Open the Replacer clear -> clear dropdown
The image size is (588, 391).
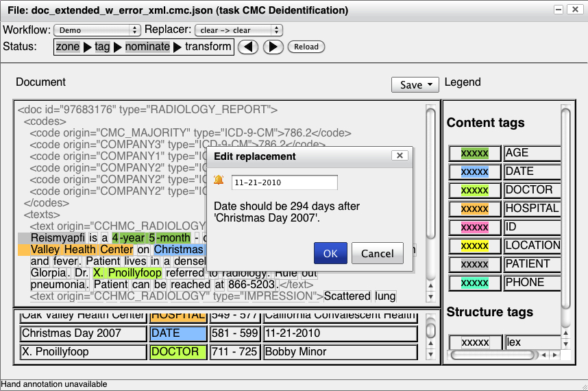(x=238, y=30)
